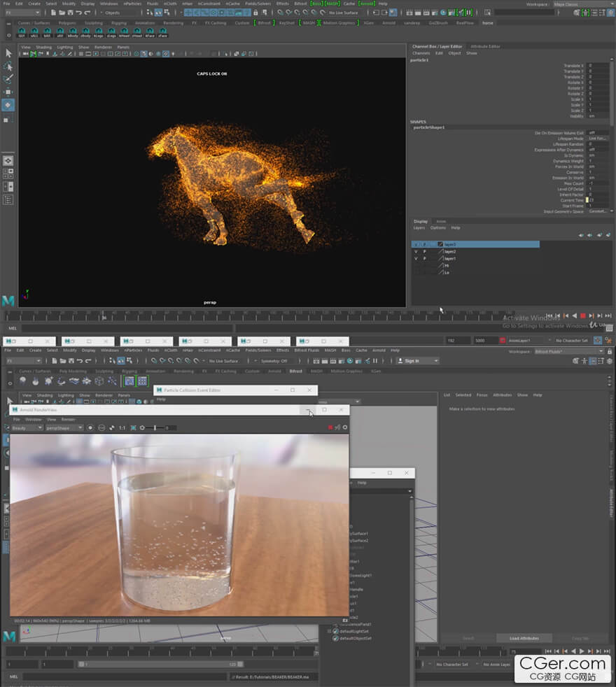Screen dimensions: 616x687
Task: Select defaultLightSet in the outliner
Action: pos(353,631)
